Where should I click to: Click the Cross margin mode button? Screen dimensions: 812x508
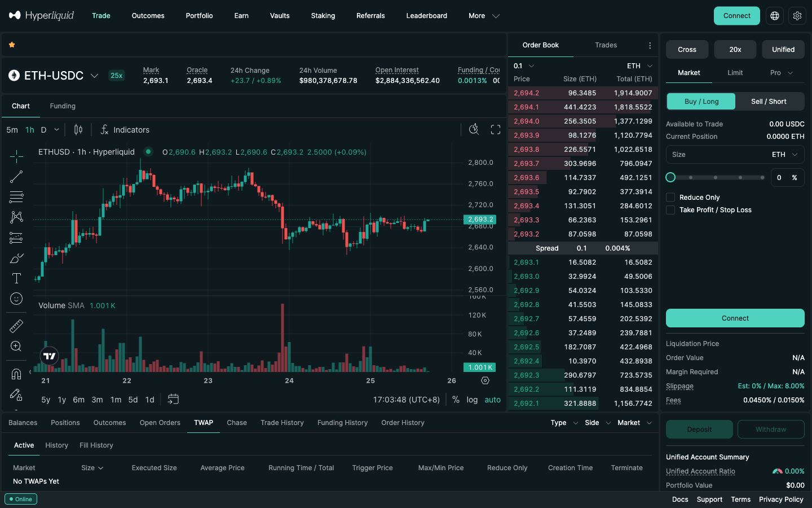coord(687,50)
